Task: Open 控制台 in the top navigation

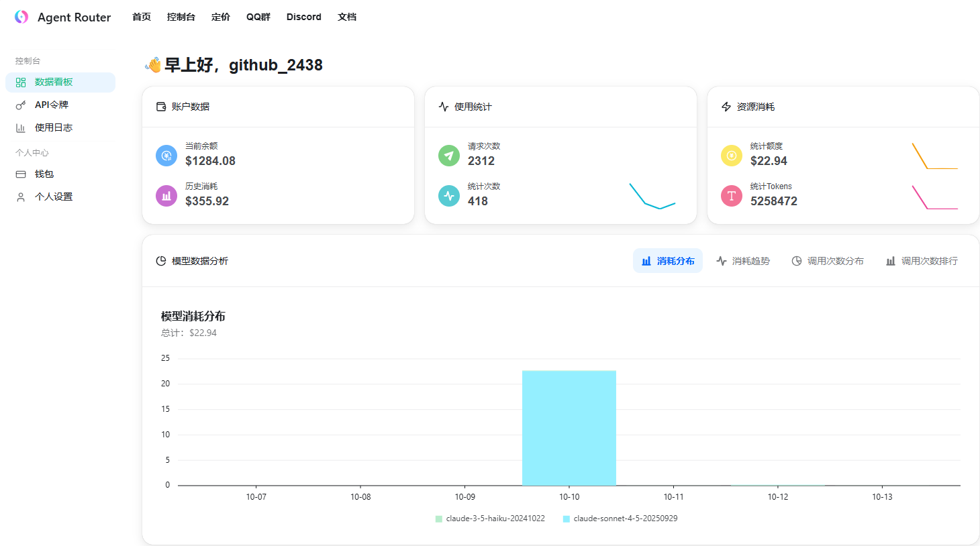Action: pyautogui.click(x=181, y=17)
